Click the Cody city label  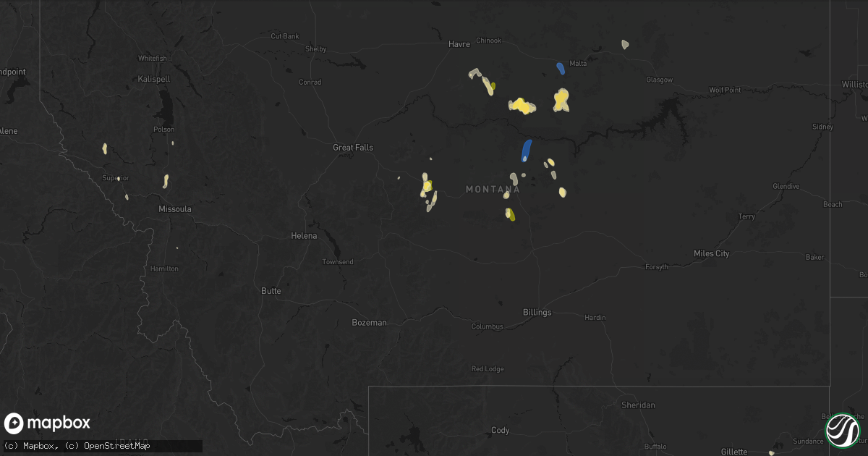pos(501,431)
